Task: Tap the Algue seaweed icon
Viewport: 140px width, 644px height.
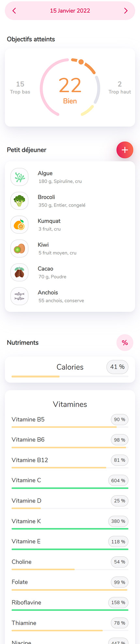Action: (20, 177)
